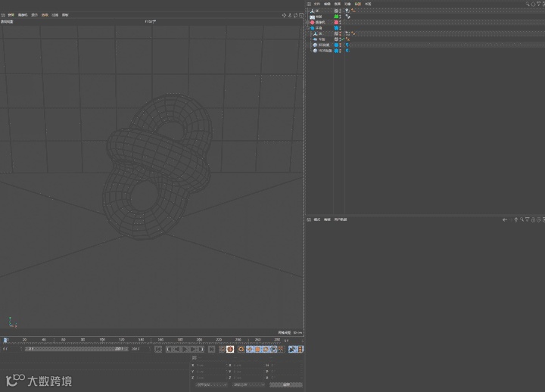Click the X position field in Coordinates

tap(208, 366)
